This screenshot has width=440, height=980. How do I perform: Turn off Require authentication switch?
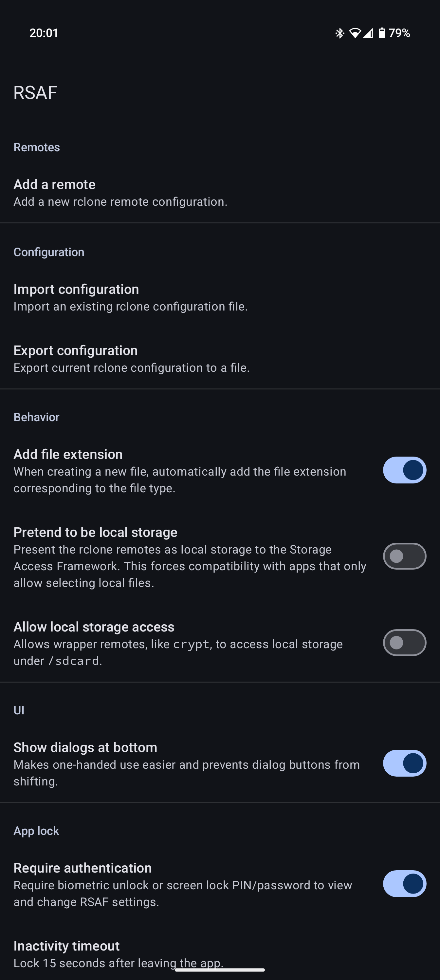pyautogui.click(x=404, y=883)
